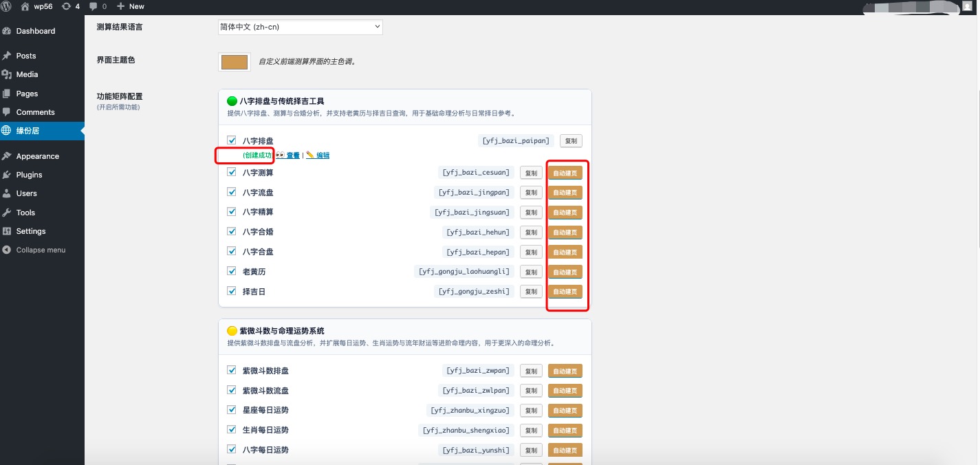Open the 缘份居 plugin menu
Image resolution: width=980 pixels, height=465 pixels.
click(42, 131)
